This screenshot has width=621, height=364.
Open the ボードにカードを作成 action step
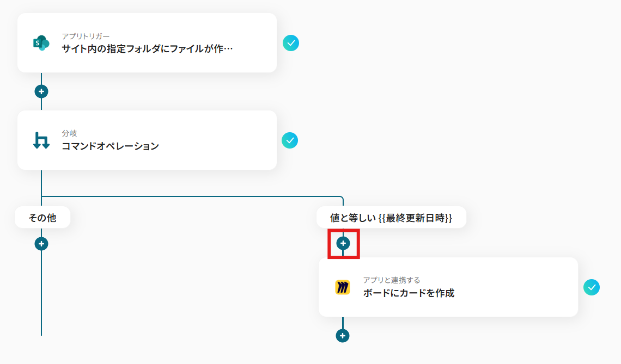[x=409, y=293]
